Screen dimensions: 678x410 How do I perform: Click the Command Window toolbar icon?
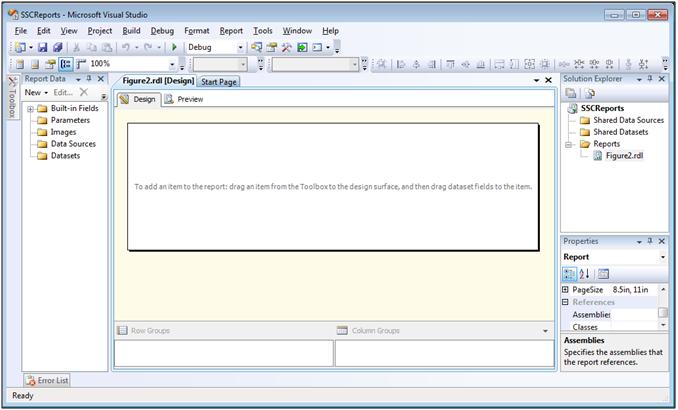point(317,47)
